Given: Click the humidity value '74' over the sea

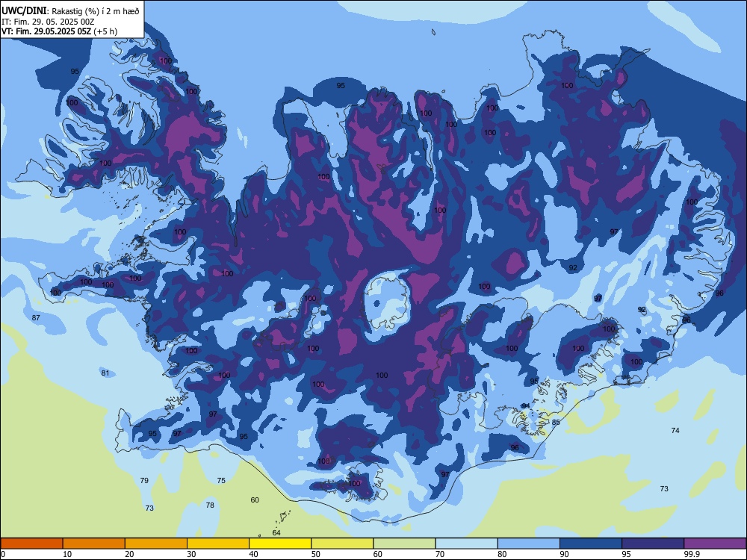Looking at the screenshot, I should click(675, 431).
